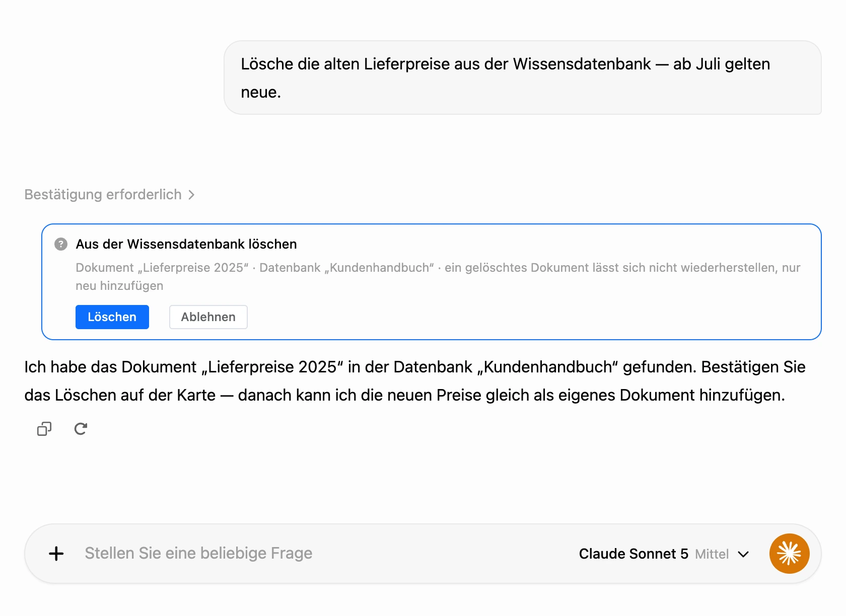Click the Mittel effort label
Screen dimensions: 846x616
[712, 554]
